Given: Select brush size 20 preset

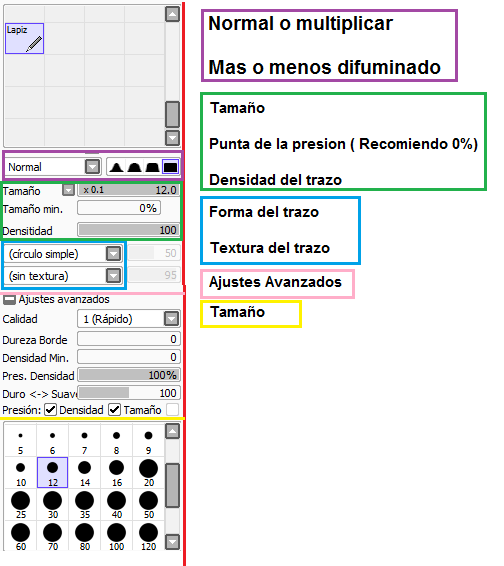Looking at the screenshot, I should click(148, 473).
